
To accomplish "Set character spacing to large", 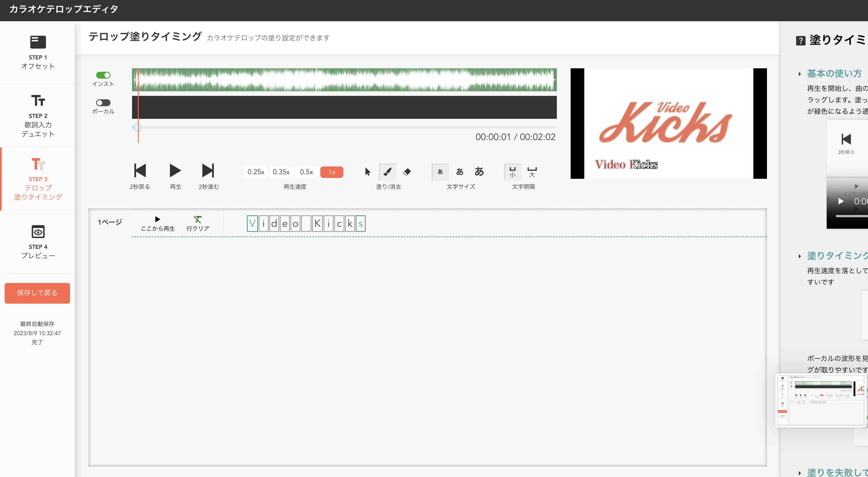I will [x=532, y=172].
